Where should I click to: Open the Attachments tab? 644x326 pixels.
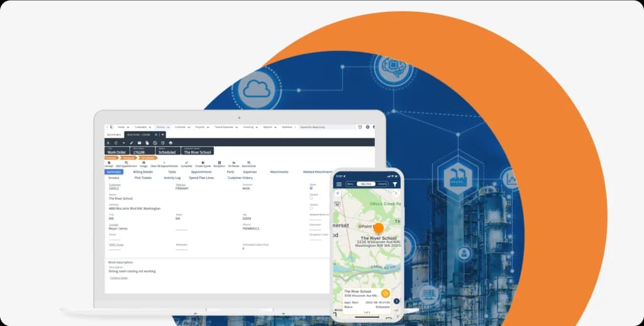[279, 172]
